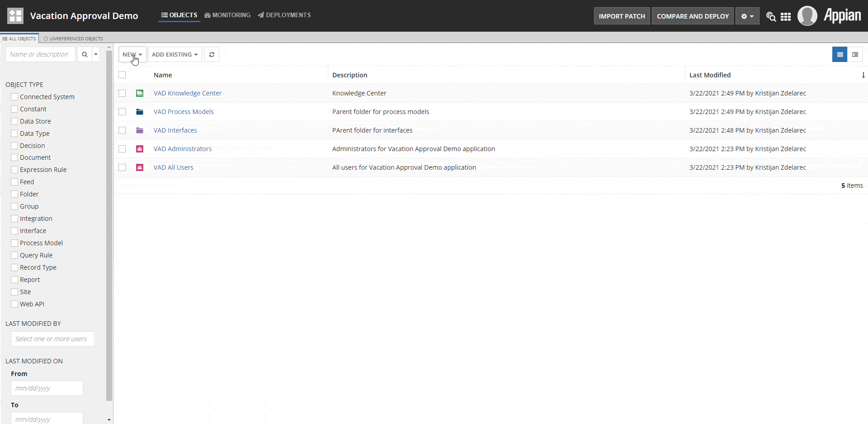The image size is (868, 424).
Task: Click the VAD All Users group icon
Action: point(140,167)
